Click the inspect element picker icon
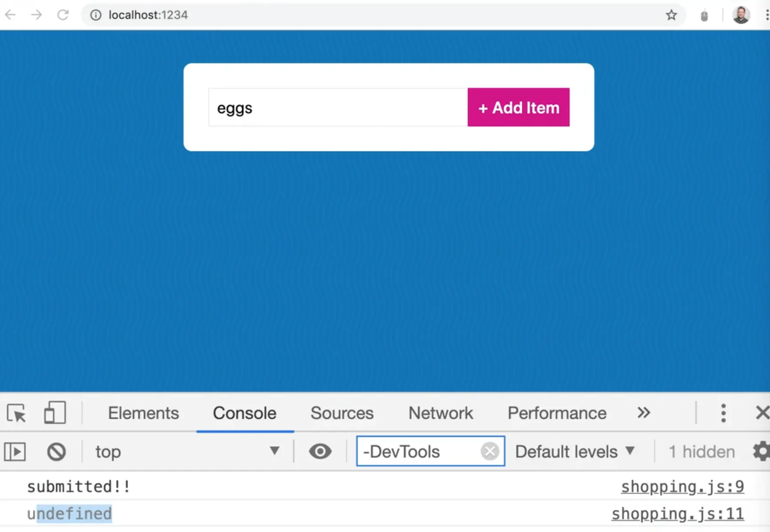770x532 pixels. pyautogui.click(x=17, y=413)
